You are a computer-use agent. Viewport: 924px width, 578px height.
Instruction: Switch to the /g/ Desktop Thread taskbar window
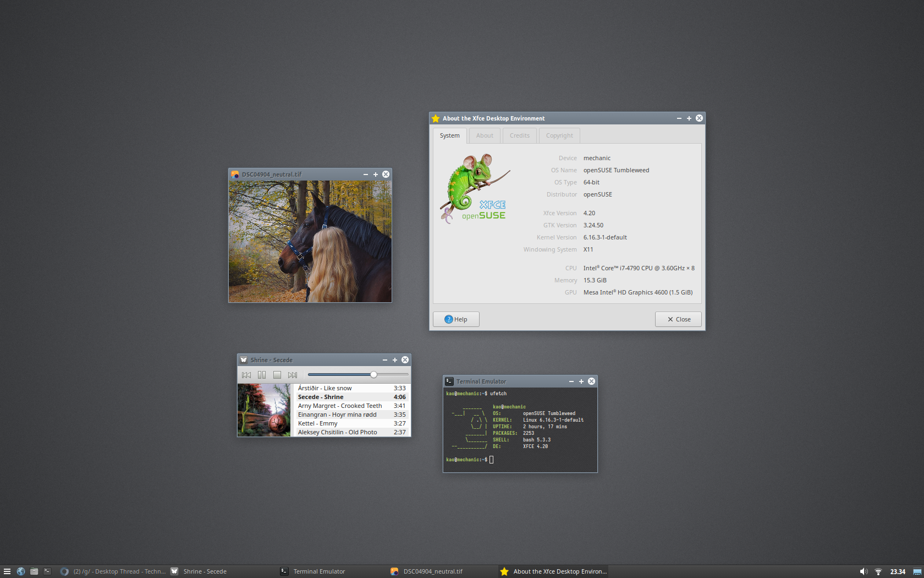113,571
